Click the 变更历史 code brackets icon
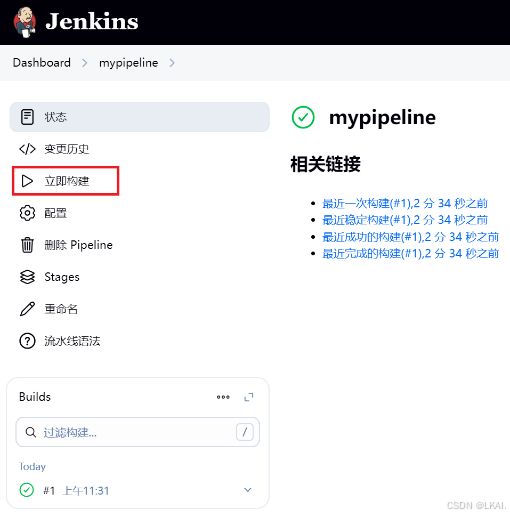Viewport: 510px width, 517px height. tap(27, 149)
